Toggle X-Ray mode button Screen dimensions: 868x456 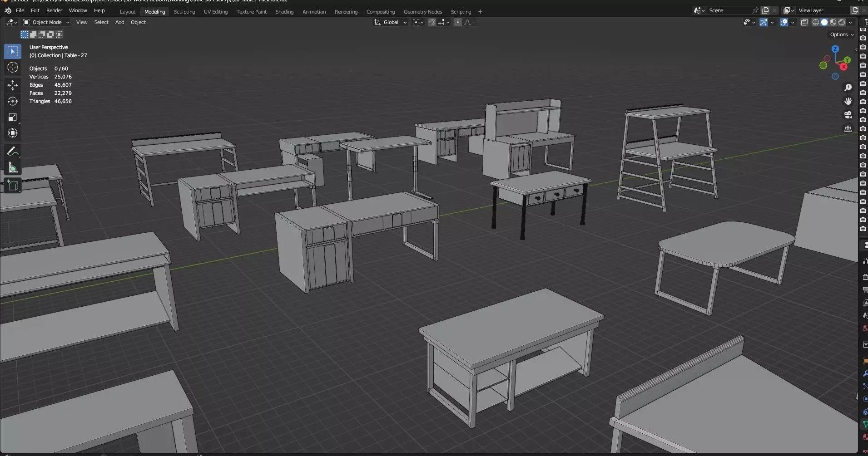click(804, 22)
